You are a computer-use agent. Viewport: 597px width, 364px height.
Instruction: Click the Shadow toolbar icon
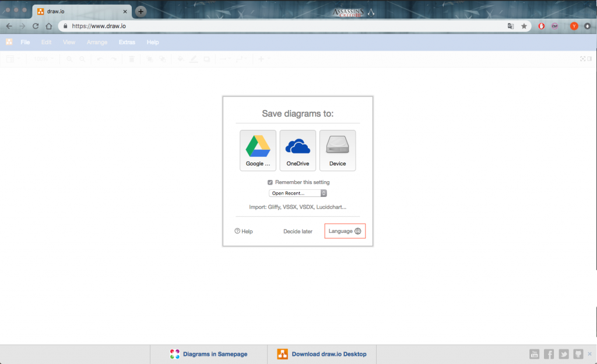(207, 59)
